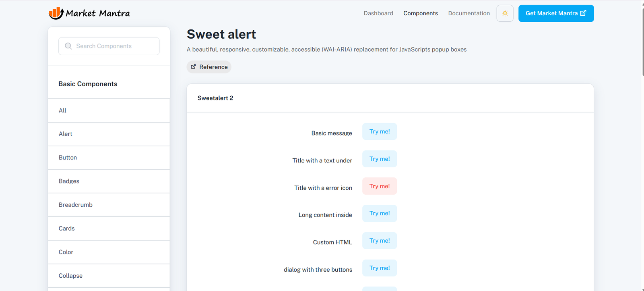Select Breadcrumb in the sidebar list
The height and width of the screenshot is (291, 644).
109,205
